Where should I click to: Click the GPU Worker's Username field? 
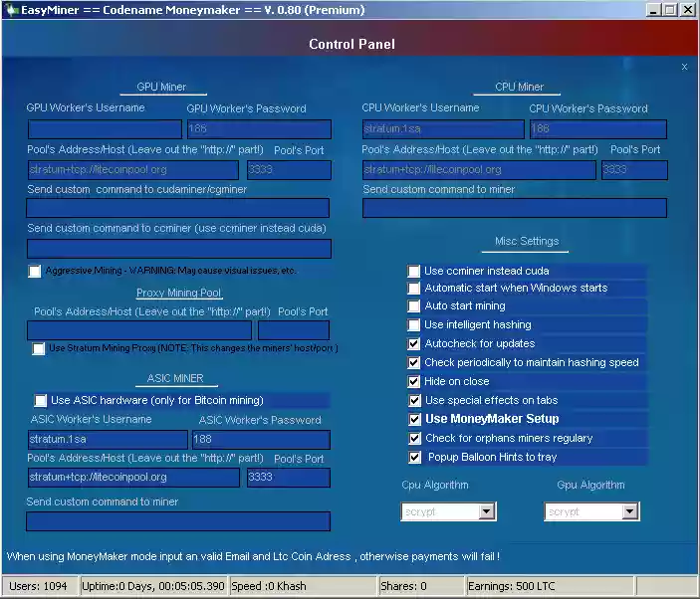pos(105,129)
